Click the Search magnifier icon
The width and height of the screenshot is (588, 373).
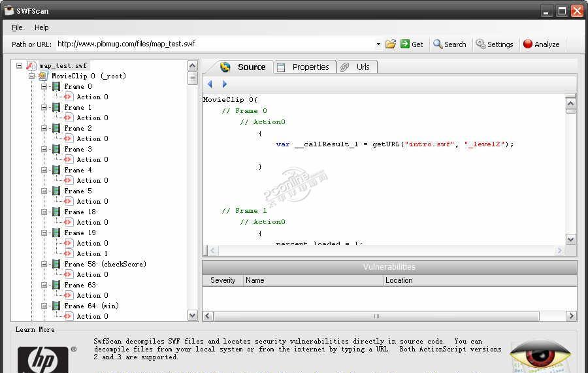pos(438,44)
